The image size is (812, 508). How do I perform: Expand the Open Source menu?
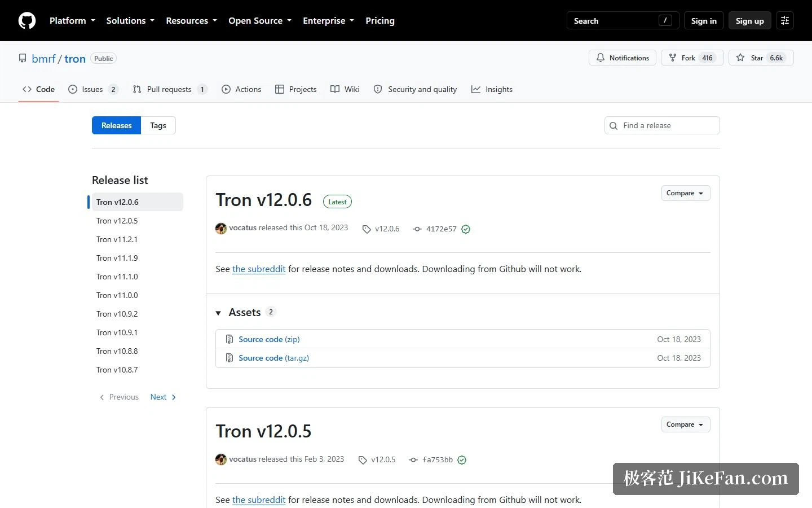coord(260,20)
